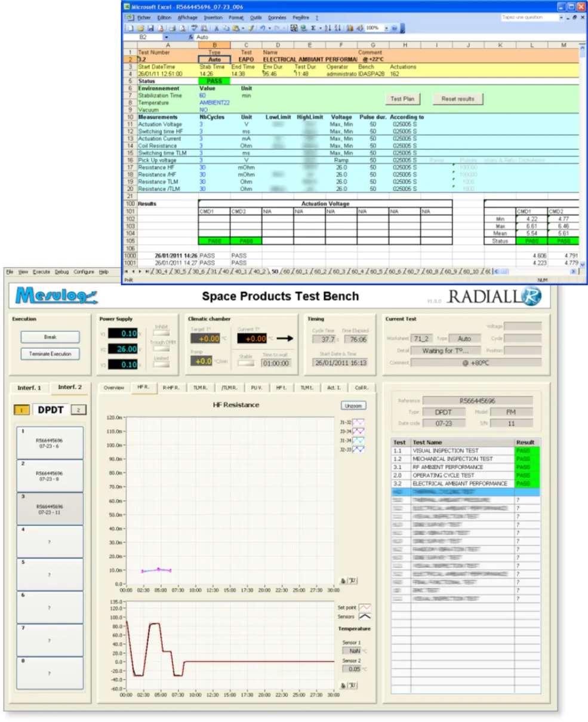Select device slot R566445696 07-23 - 6
The width and height of the screenshot is (588, 722).
point(50,443)
